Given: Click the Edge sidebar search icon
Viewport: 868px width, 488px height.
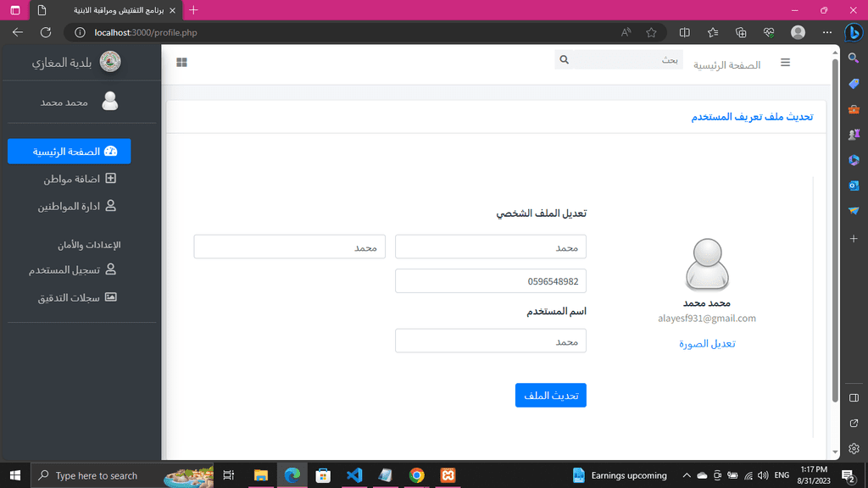Looking at the screenshot, I should [x=854, y=58].
